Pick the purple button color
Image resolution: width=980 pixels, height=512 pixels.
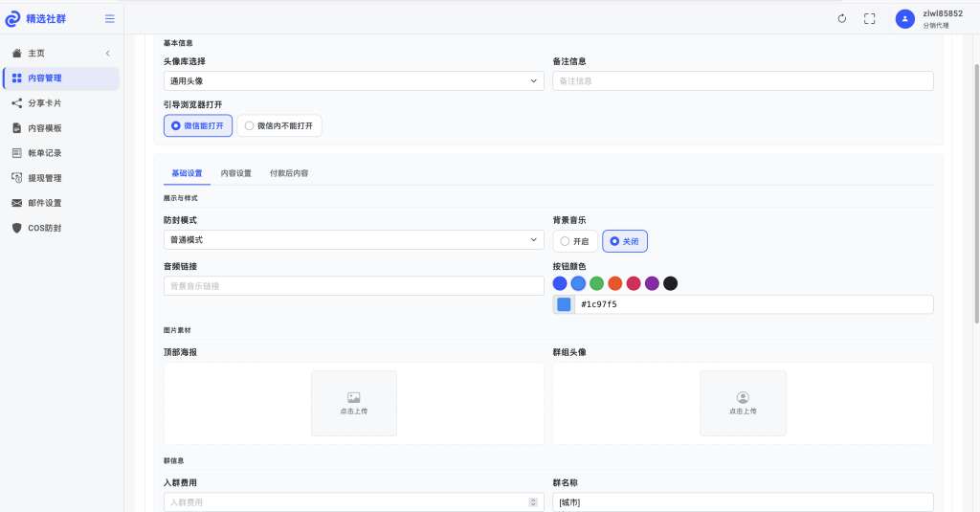pyautogui.click(x=652, y=284)
